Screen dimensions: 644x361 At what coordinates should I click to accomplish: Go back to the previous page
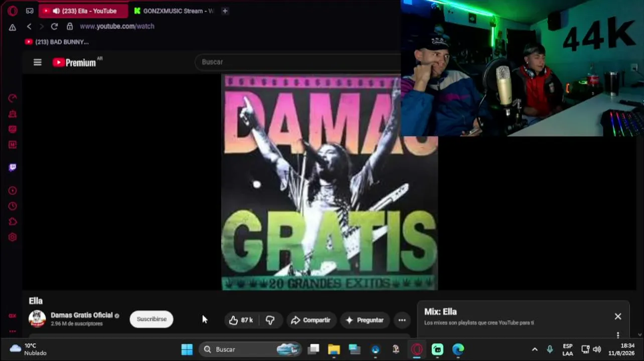tap(29, 27)
